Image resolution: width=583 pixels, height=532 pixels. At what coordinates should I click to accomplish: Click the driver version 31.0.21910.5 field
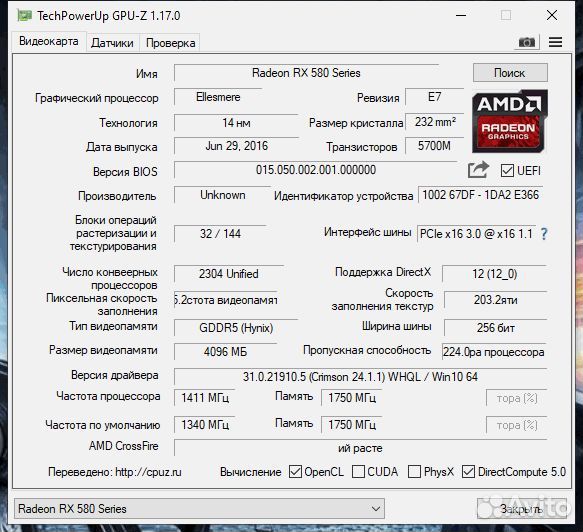360,377
